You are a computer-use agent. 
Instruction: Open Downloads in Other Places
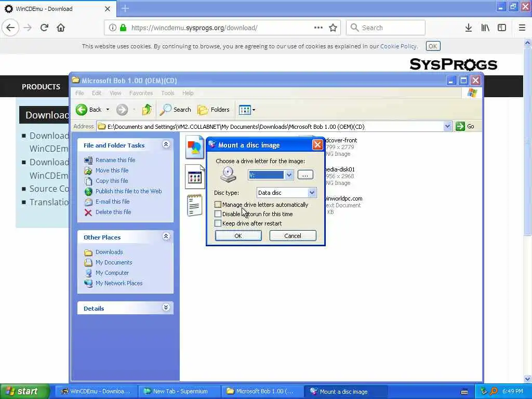click(x=109, y=252)
